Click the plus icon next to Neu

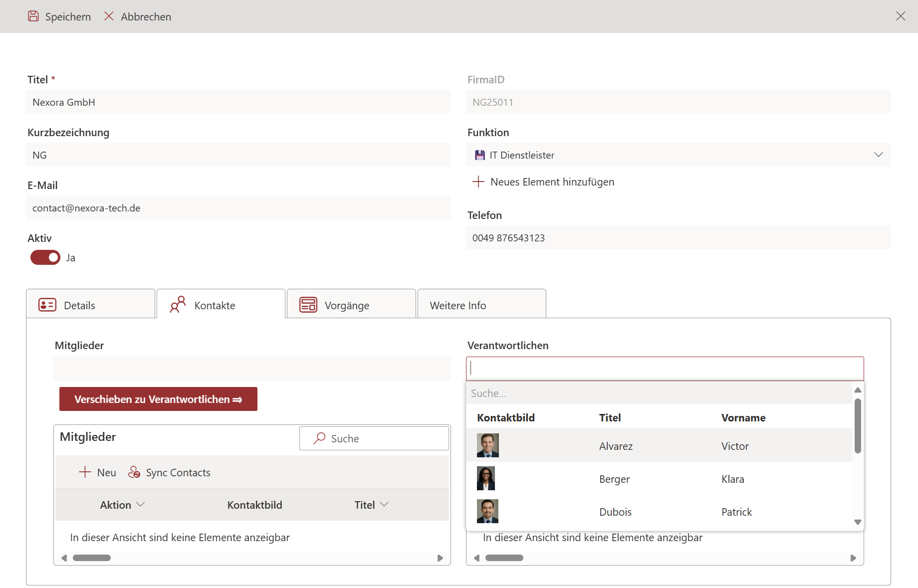click(x=85, y=472)
